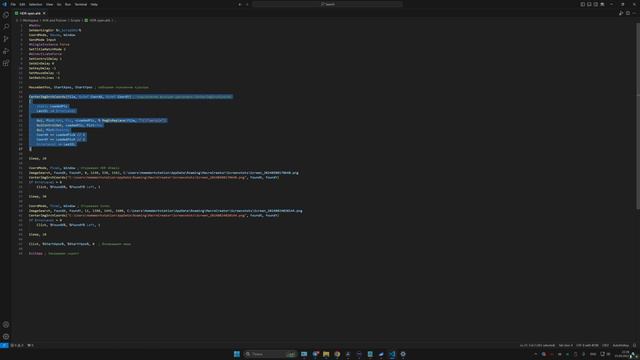Open the ports status bar item
Viewport: 640px width, 360px height.
coord(31,345)
